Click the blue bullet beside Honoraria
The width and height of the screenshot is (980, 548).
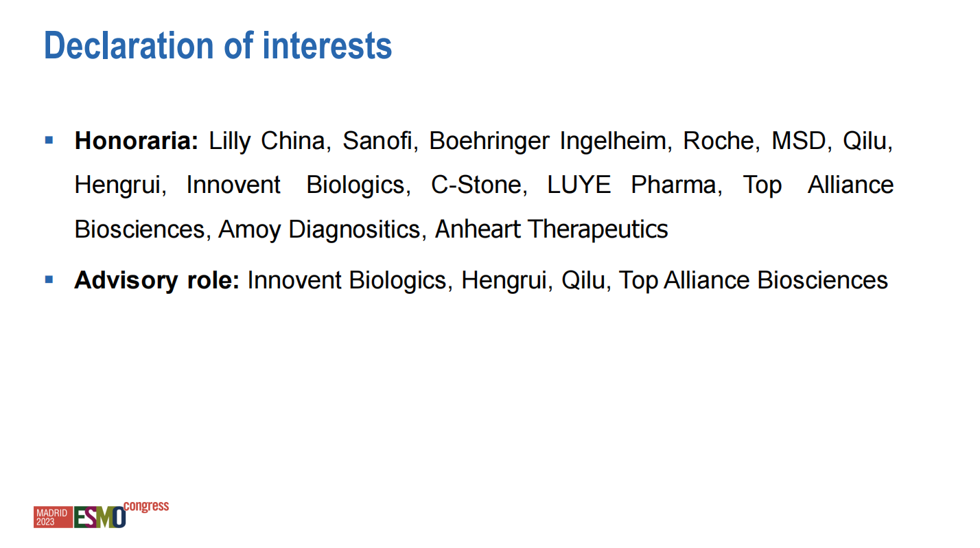49,140
